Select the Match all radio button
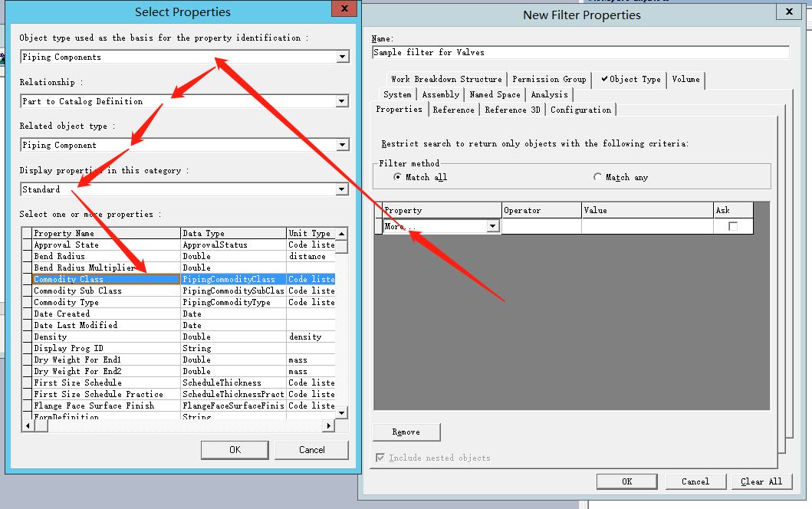This screenshot has height=509, width=812. point(397,177)
